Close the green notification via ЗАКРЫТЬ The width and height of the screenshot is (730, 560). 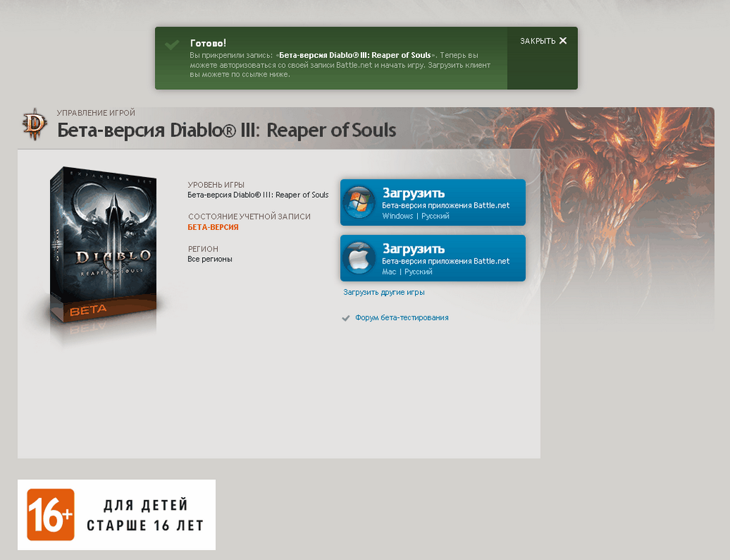pyautogui.click(x=544, y=41)
